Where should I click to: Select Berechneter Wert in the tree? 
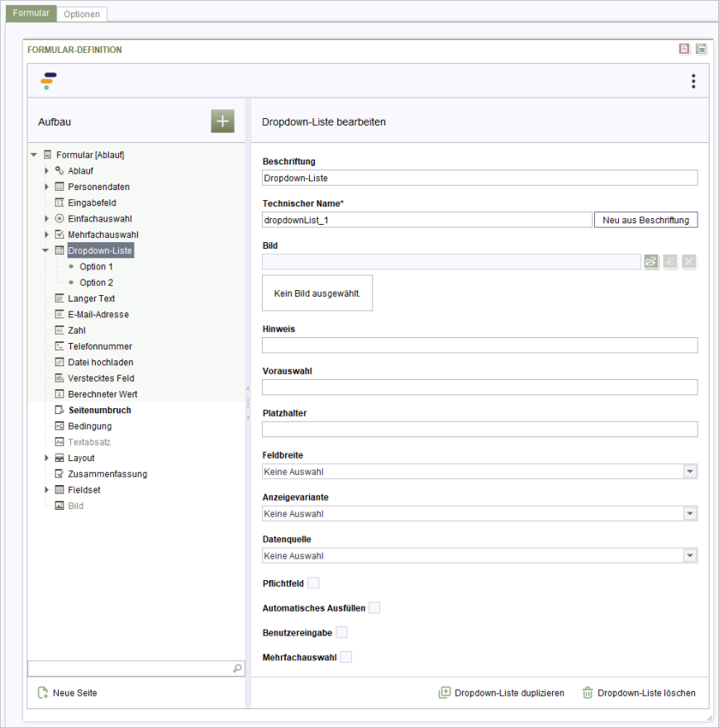tap(102, 394)
